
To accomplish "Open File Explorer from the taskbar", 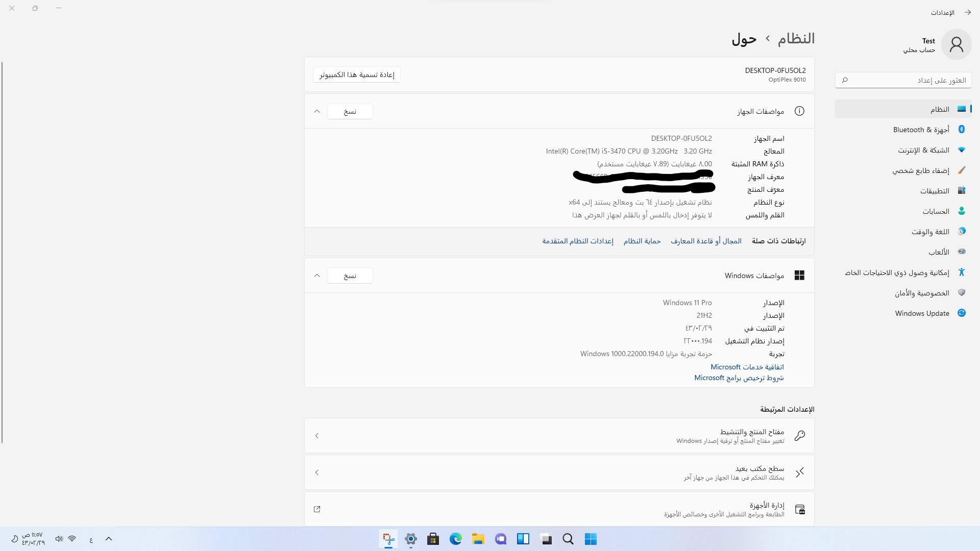I will (x=478, y=539).
